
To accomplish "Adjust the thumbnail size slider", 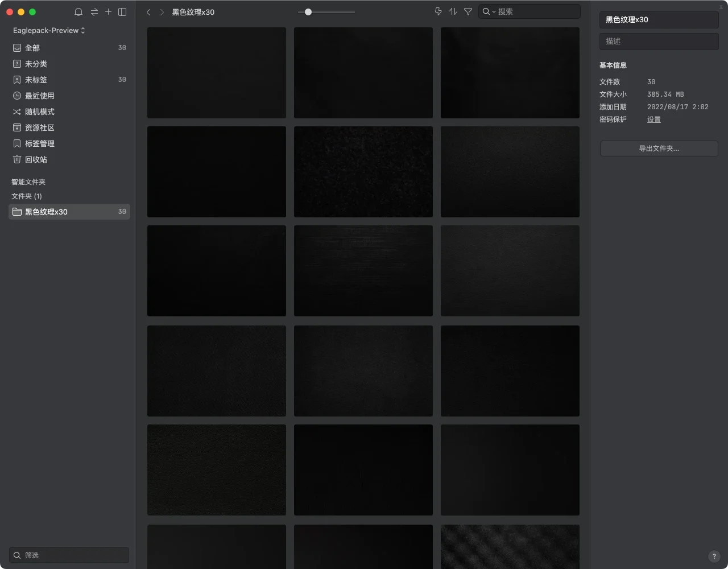I will (308, 12).
